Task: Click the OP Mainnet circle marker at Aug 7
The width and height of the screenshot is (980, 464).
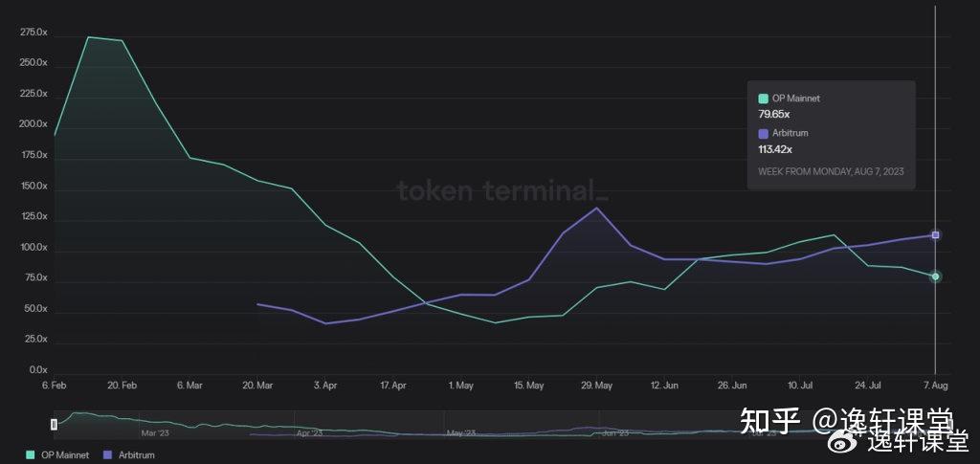Action: [x=936, y=276]
